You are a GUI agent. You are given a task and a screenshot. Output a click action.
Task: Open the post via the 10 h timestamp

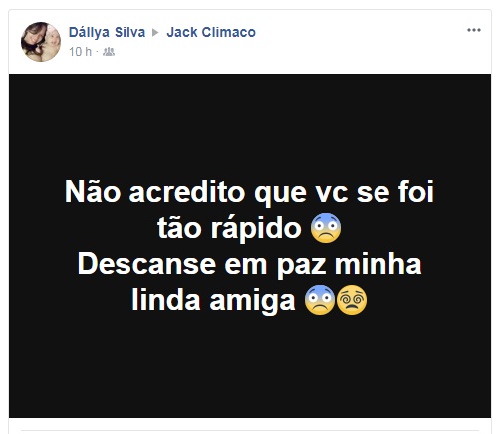tap(80, 52)
